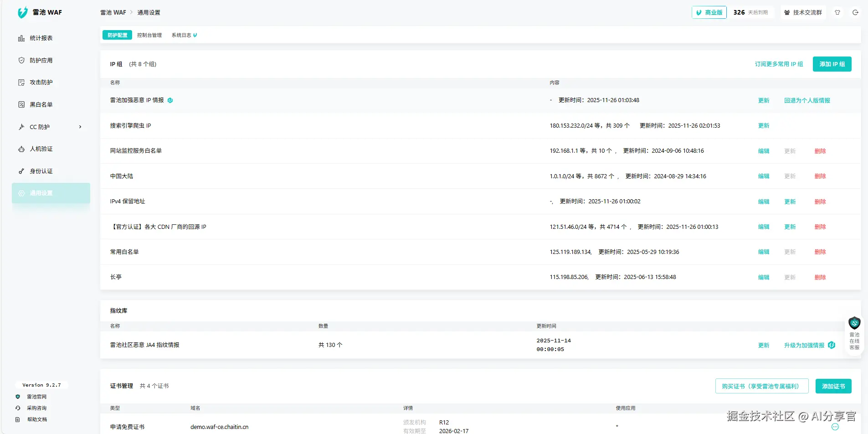This screenshot has height=434, width=868.
Task: Open 身份认证 via its key icon
Action: click(x=21, y=171)
